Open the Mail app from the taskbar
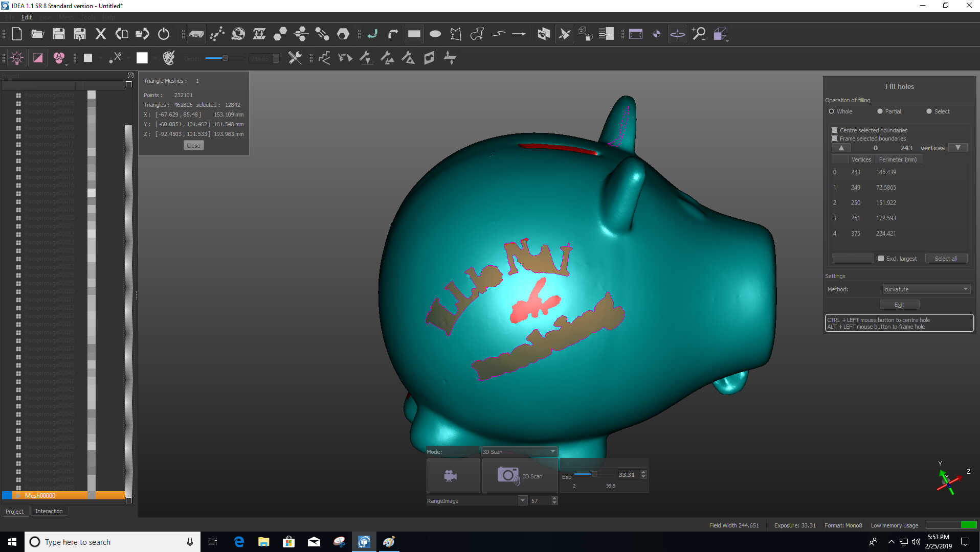The width and height of the screenshot is (980, 552). click(314, 542)
